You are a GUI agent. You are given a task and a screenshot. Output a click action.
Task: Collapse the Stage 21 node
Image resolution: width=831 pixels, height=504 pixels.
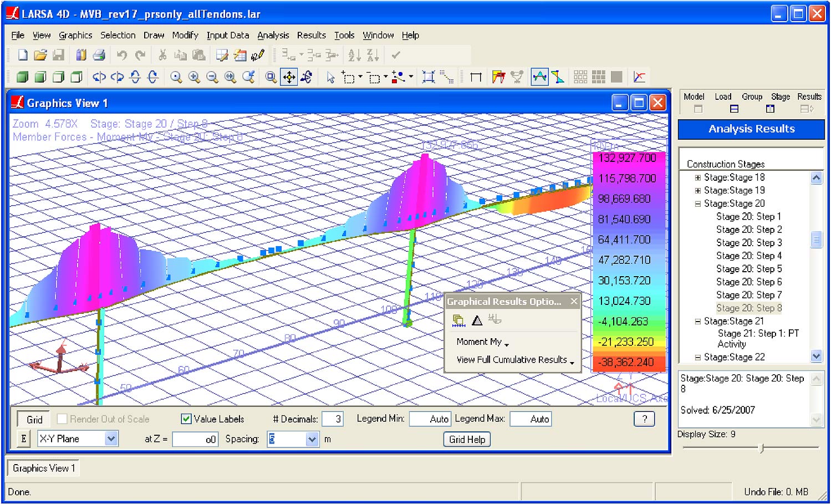698,322
